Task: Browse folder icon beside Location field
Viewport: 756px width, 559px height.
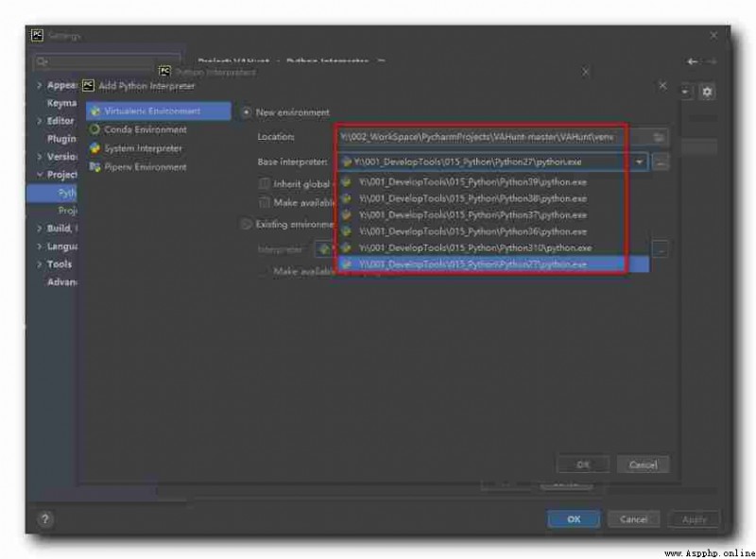Action: (659, 137)
